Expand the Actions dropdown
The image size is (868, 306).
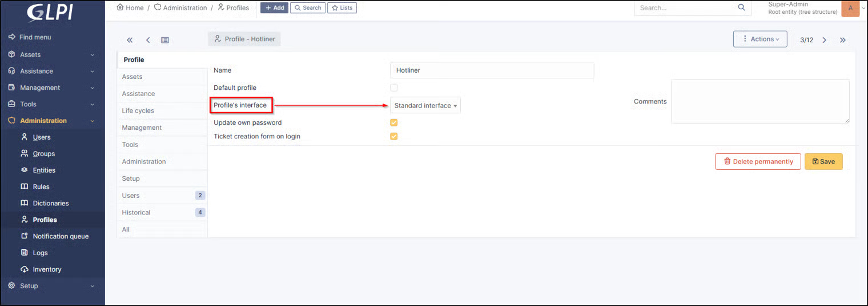[x=760, y=39]
